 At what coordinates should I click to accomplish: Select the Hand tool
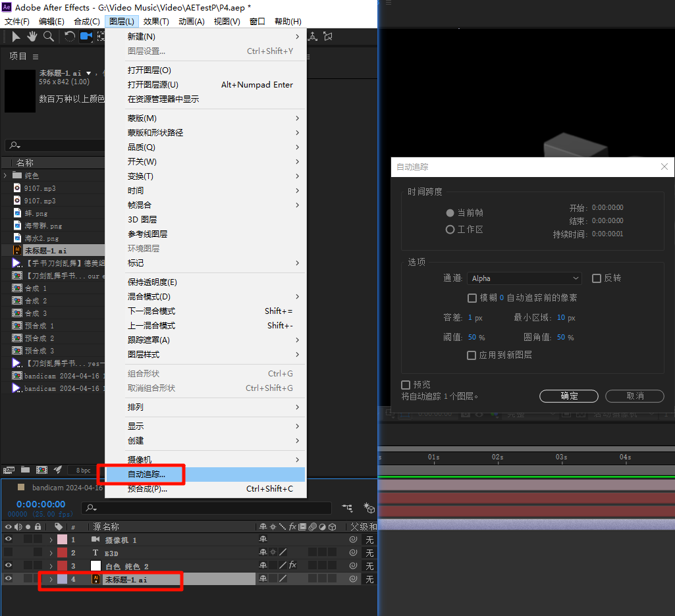32,37
